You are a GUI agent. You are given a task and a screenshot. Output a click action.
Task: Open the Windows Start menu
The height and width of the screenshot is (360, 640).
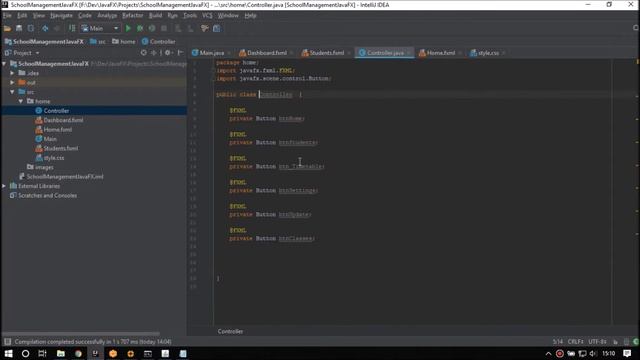tap(8, 353)
